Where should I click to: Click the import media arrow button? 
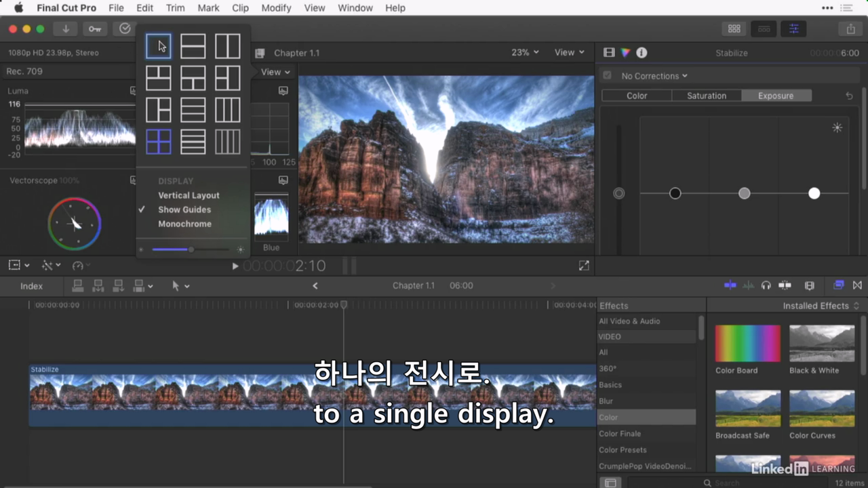pos(66,28)
